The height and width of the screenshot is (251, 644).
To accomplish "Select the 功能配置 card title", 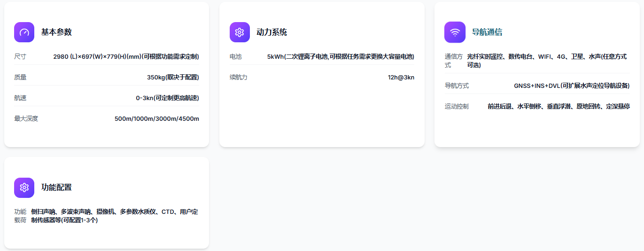I will (x=56, y=188).
